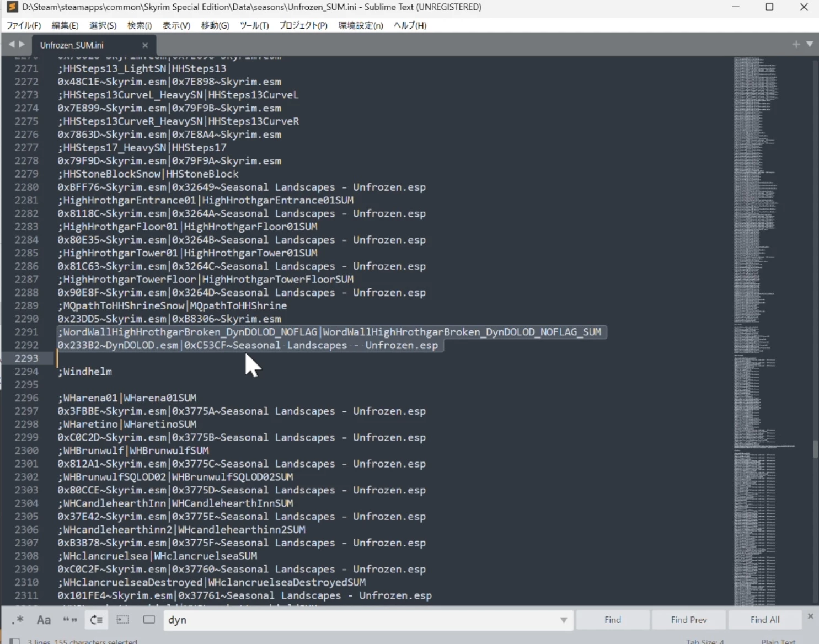
Task: Click the Find button
Action: [613, 620]
